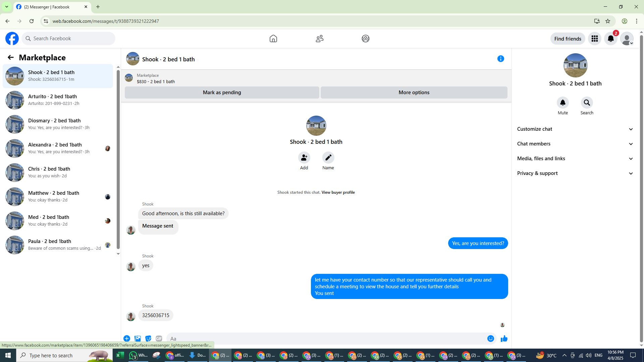The width and height of the screenshot is (644, 362).
Task: Open the emoji picker in composer
Action: tap(490, 339)
